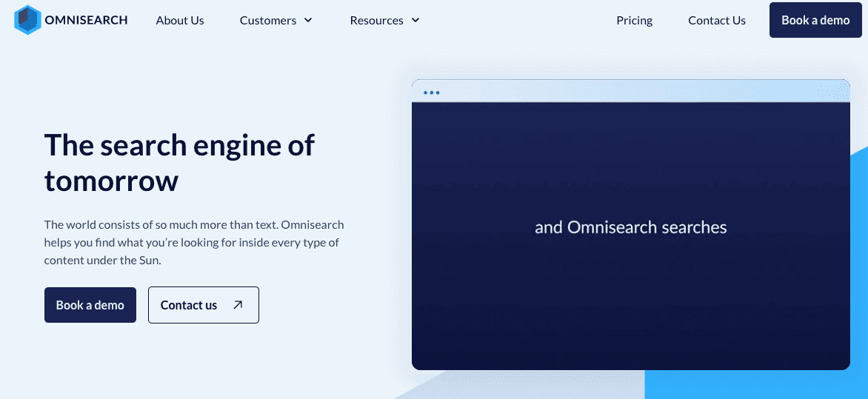Click the three dots in demo window

431,93
